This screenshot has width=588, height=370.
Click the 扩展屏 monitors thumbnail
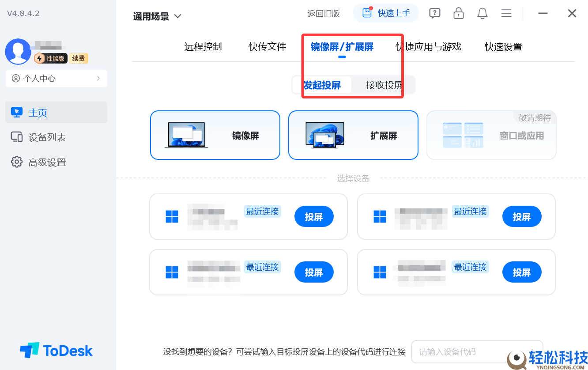[325, 135]
